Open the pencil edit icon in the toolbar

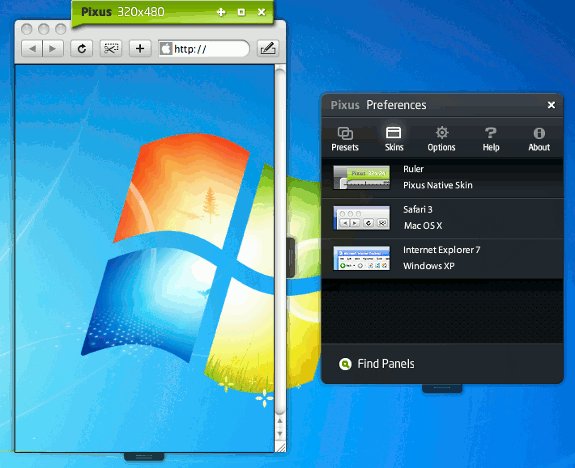tap(268, 48)
